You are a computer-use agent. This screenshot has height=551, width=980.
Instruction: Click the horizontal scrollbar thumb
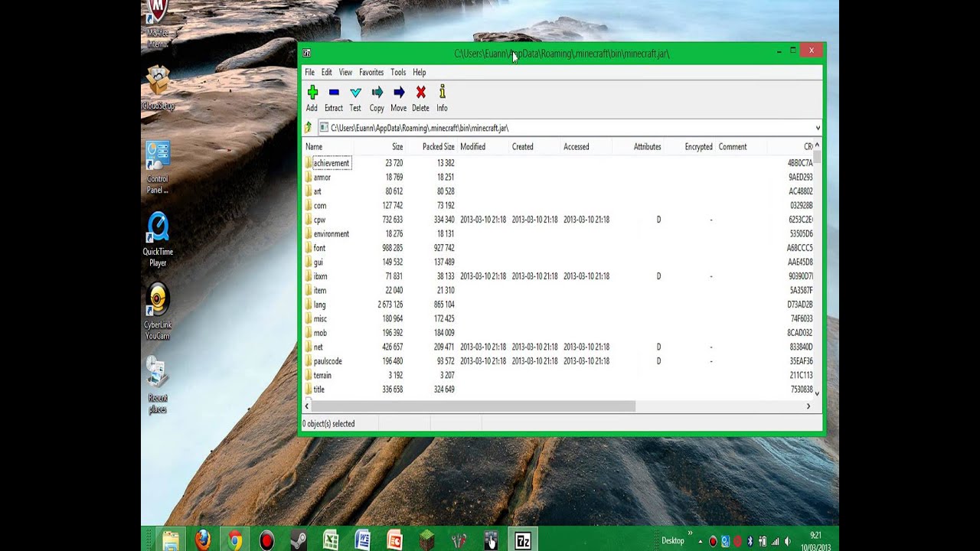[474, 406]
